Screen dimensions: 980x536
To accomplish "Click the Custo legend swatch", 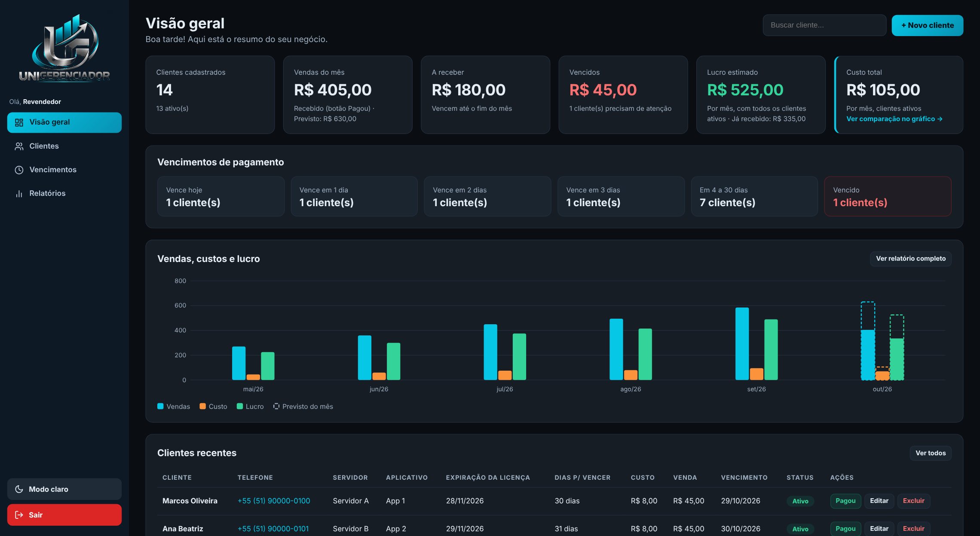I will [x=202, y=406].
